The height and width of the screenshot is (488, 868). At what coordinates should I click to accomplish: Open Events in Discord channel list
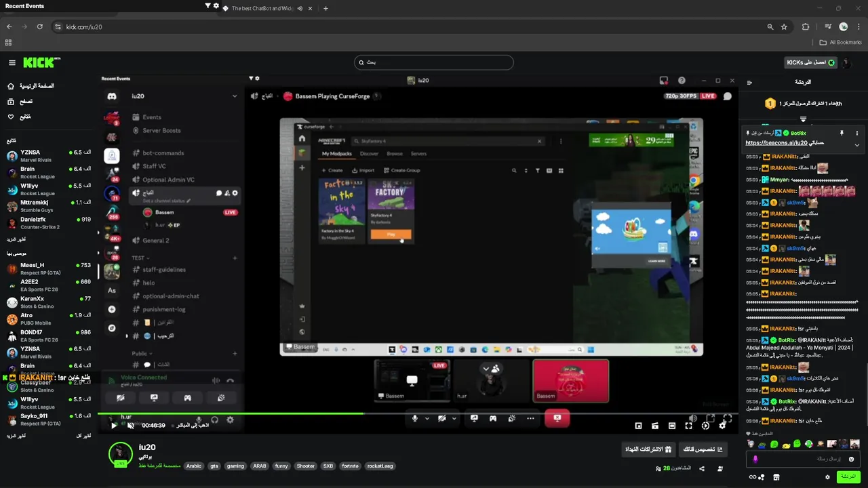coord(151,117)
